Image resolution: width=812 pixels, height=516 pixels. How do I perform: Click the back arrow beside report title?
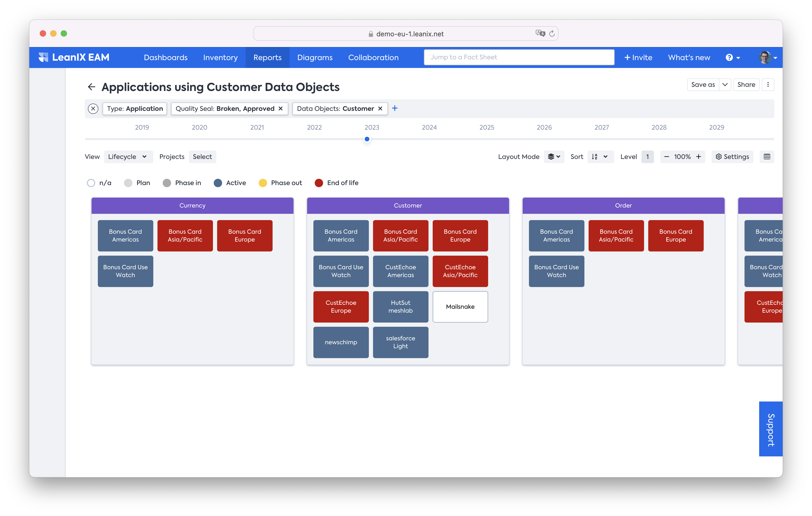[91, 87]
